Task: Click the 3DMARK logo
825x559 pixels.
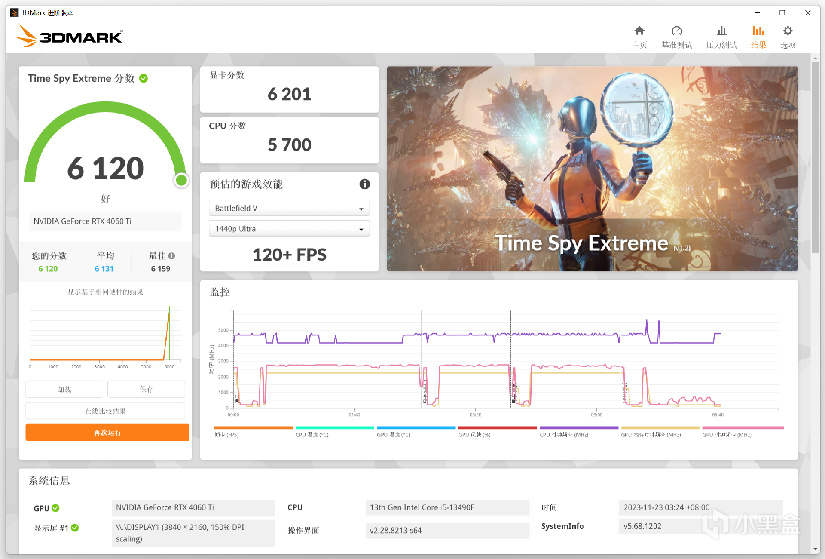Action: [70, 37]
